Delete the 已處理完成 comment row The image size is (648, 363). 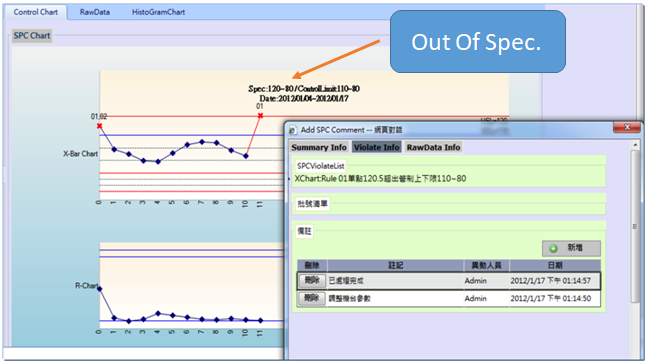pyautogui.click(x=312, y=281)
